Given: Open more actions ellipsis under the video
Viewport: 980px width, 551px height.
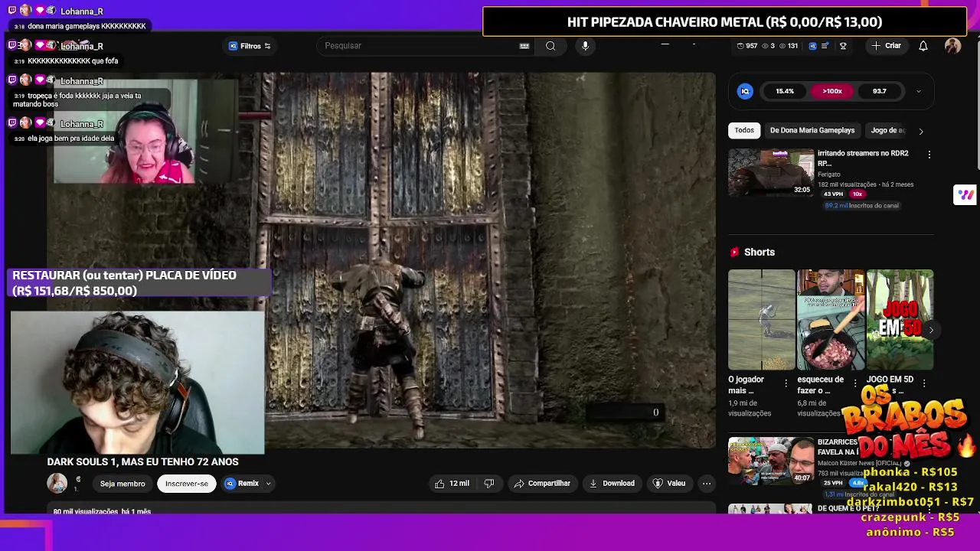Looking at the screenshot, I should click(707, 484).
